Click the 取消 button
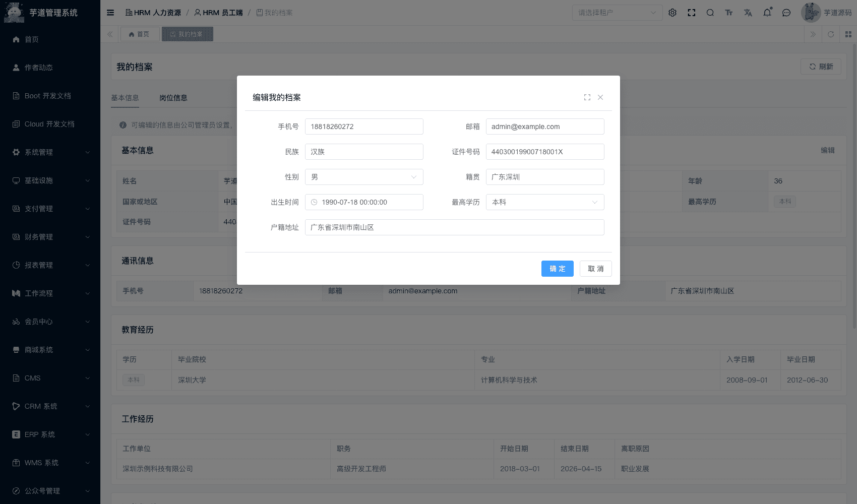This screenshot has height=504, width=857. 596,269
